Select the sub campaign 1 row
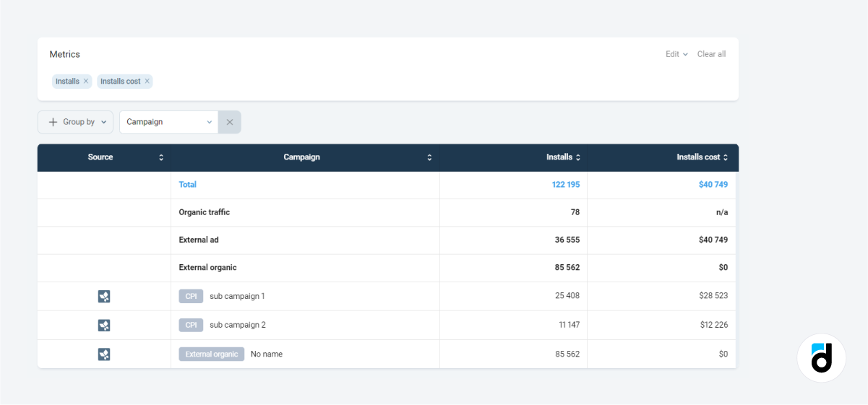868x405 pixels. point(237,296)
